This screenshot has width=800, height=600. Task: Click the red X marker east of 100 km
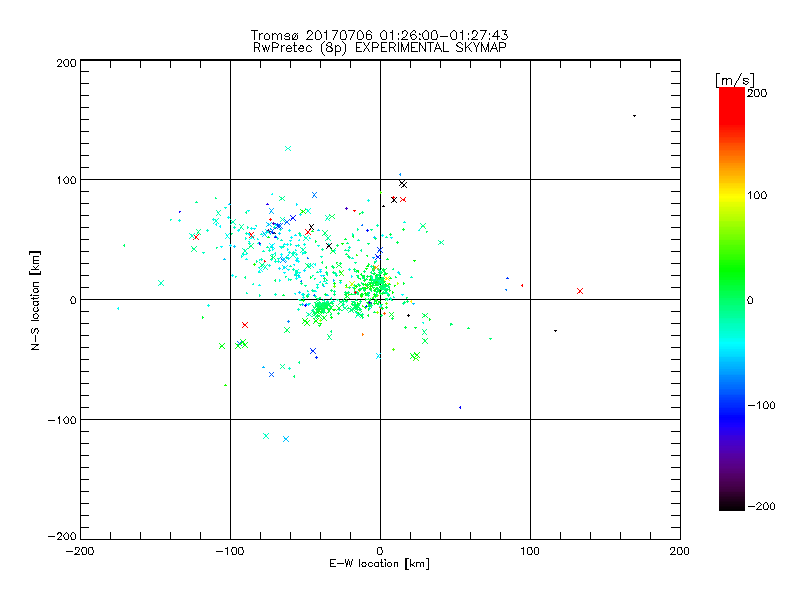click(x=580, y=291)
